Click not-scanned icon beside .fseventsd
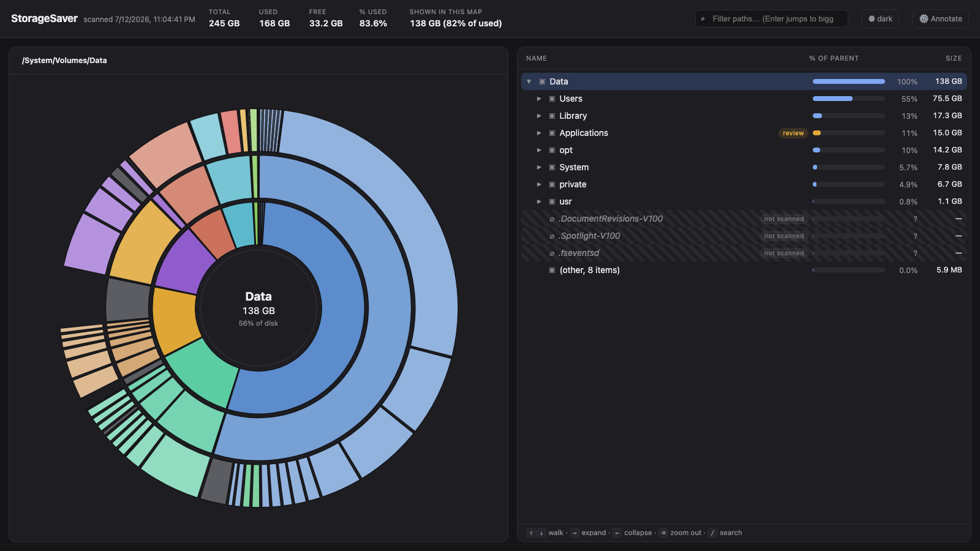The image size is (980, 551). (552, 253)
